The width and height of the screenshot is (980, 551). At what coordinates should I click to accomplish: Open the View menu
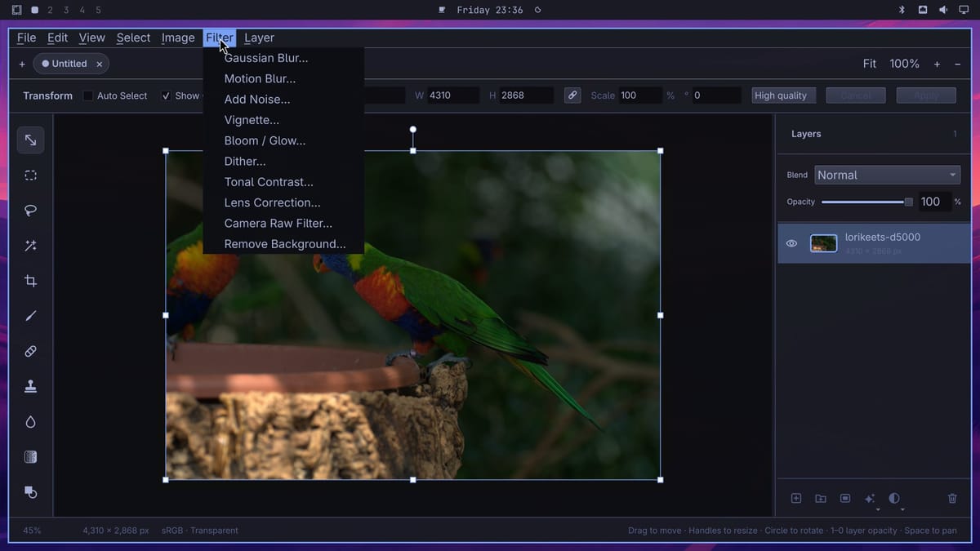[x=91, y=38]
